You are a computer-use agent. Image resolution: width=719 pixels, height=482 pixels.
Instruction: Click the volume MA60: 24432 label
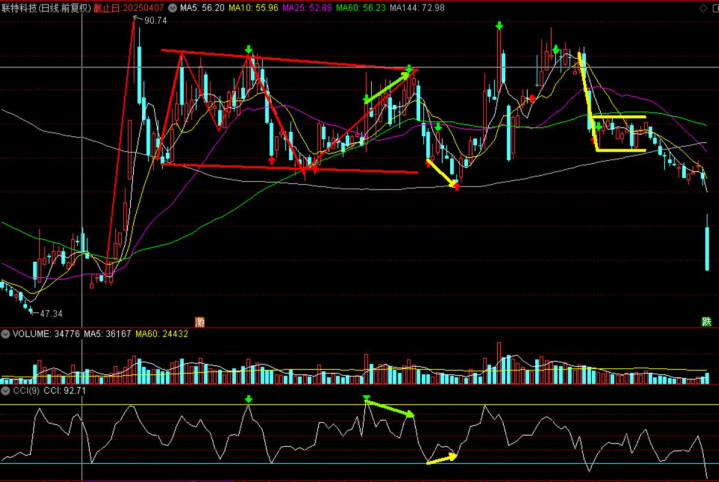tap(161, 334)
